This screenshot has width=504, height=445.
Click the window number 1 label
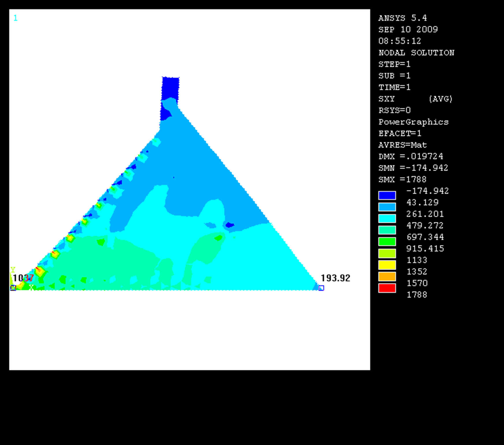coord(16,18)
